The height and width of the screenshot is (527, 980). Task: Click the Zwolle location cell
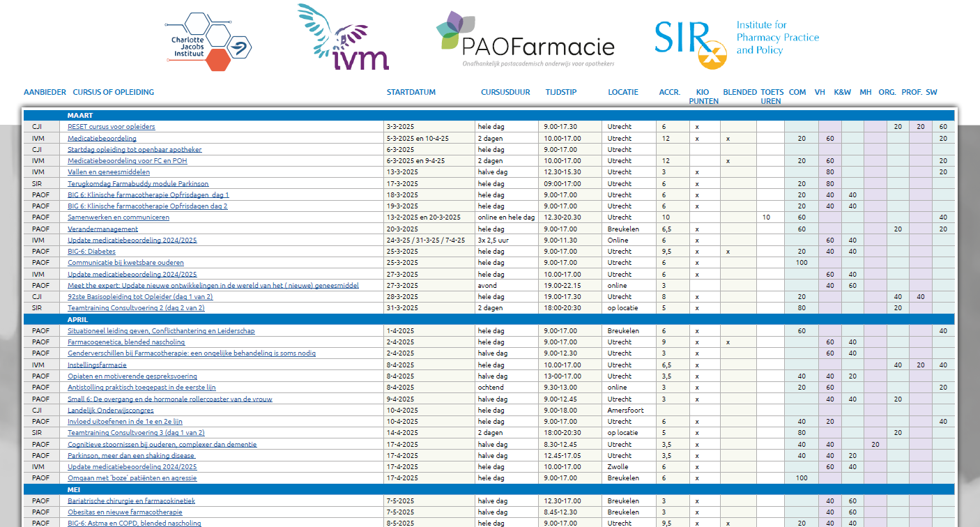tap(629, 467)
